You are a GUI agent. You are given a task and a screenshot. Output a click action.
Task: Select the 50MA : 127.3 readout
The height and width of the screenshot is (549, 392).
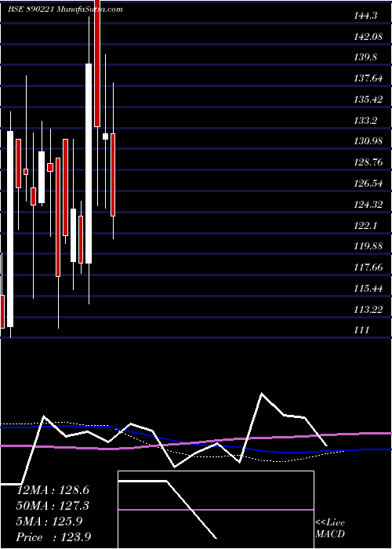53,506
